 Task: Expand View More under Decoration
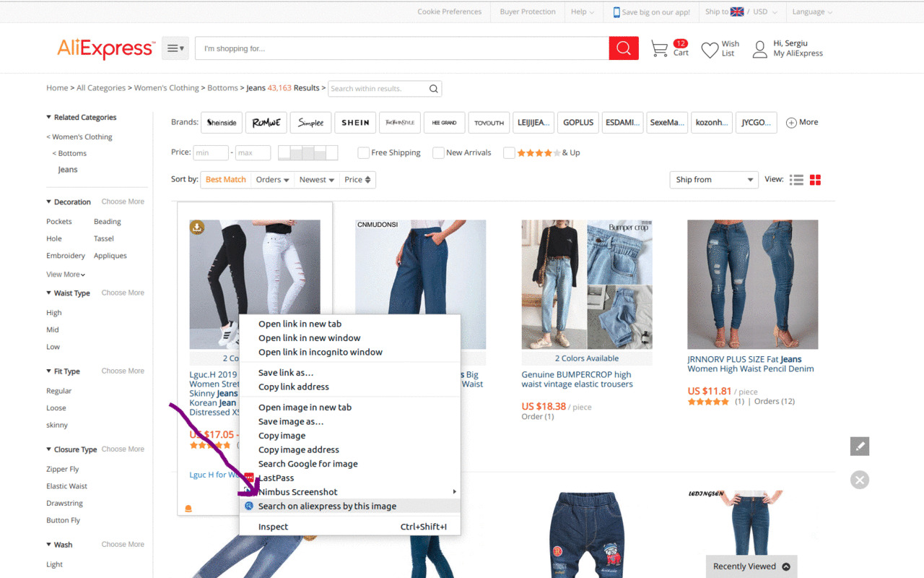[66, 275]
